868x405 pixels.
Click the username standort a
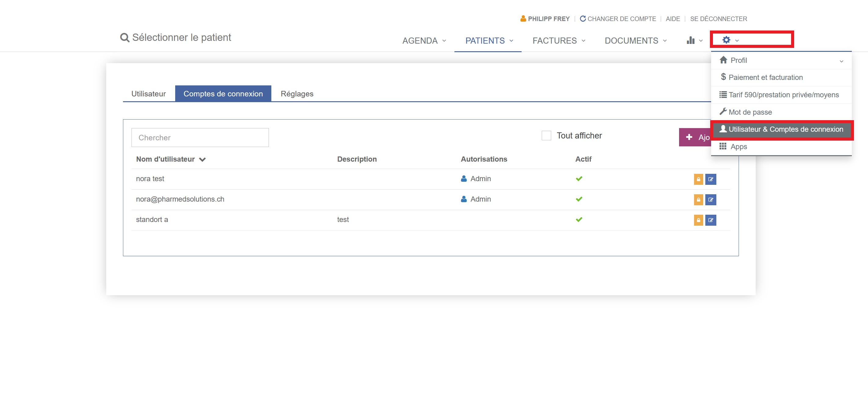coord(152,220)
